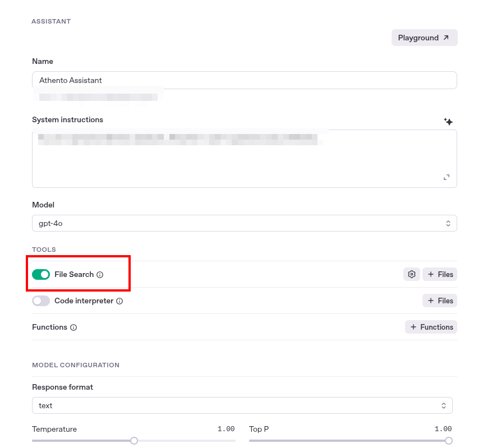The height and width of the screenshot is (448, 492).
Task: Open the Playground link button
Action: click(424, 38)
